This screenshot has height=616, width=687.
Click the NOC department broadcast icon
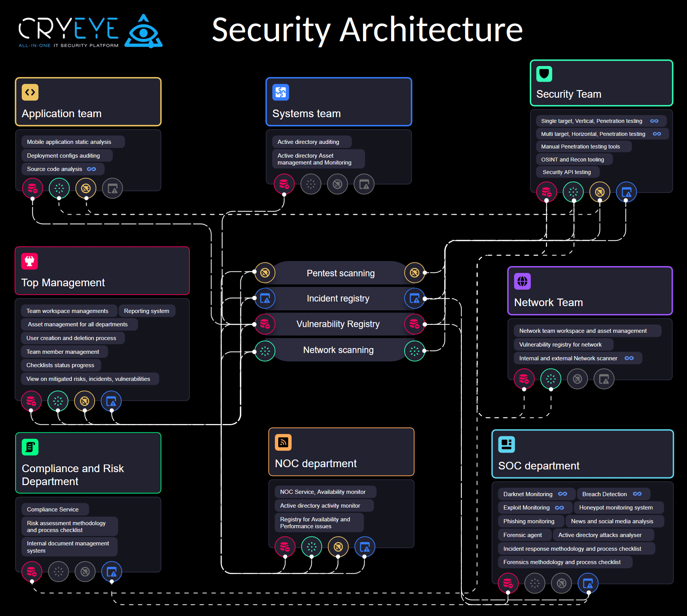point(283,442)
